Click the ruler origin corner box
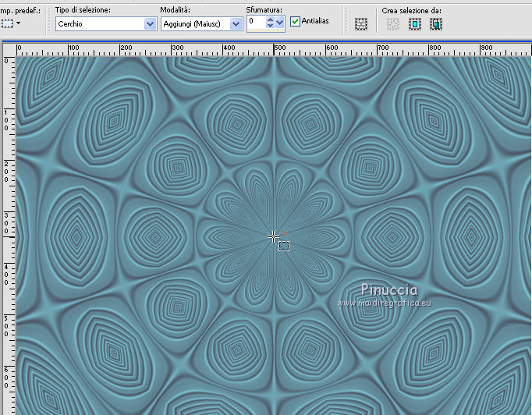This screenshot has height=415, width=532. (x=7, y=48)
